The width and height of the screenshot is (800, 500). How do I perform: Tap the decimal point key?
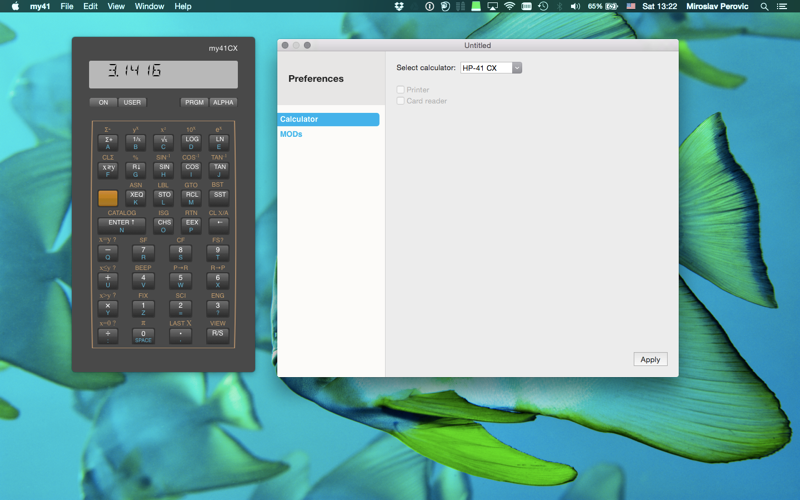(x=181, y=336)
